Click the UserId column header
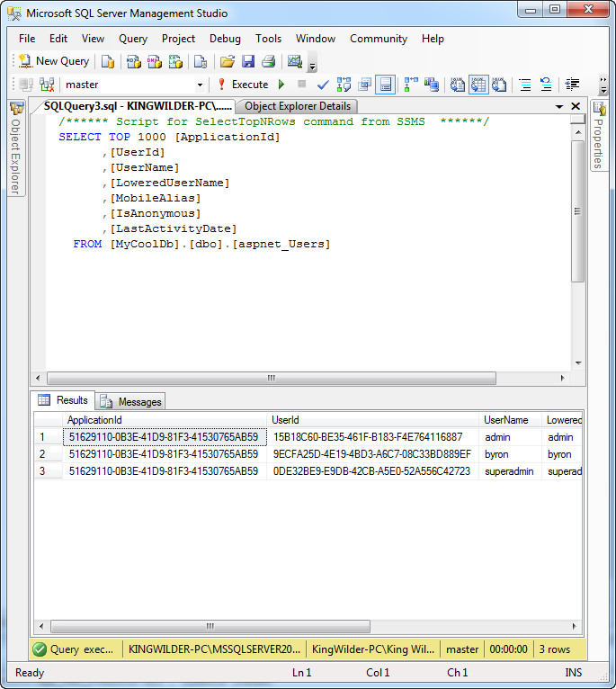The width and height of the screenshot is (616, 689). (x=372, y=420)
